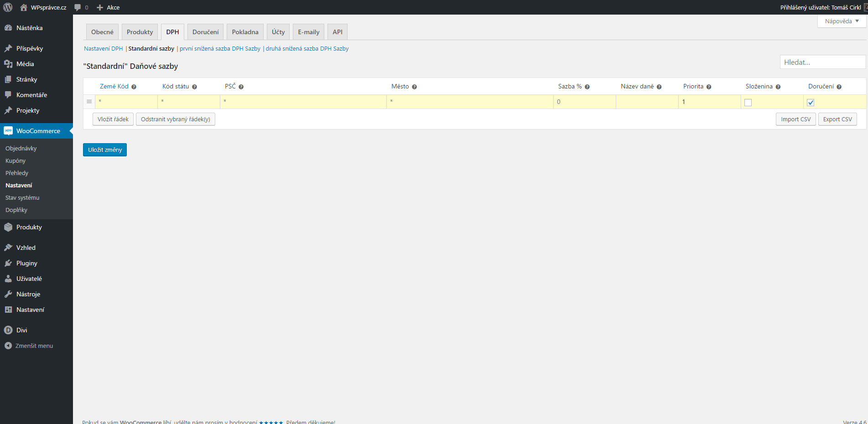The height and width of the screenshot is (424, 868).
Task: Click Odstranit vybraný řádek(y) button
Action: (x=176, y=119)
